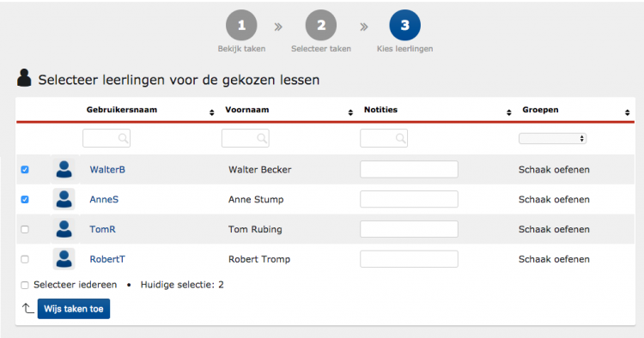Click the search magnifier in the Voornaam filter

[262, 139]
